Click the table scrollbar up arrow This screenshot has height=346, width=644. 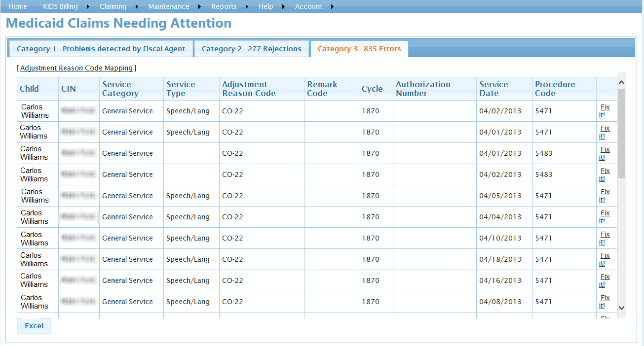[621, 83]
